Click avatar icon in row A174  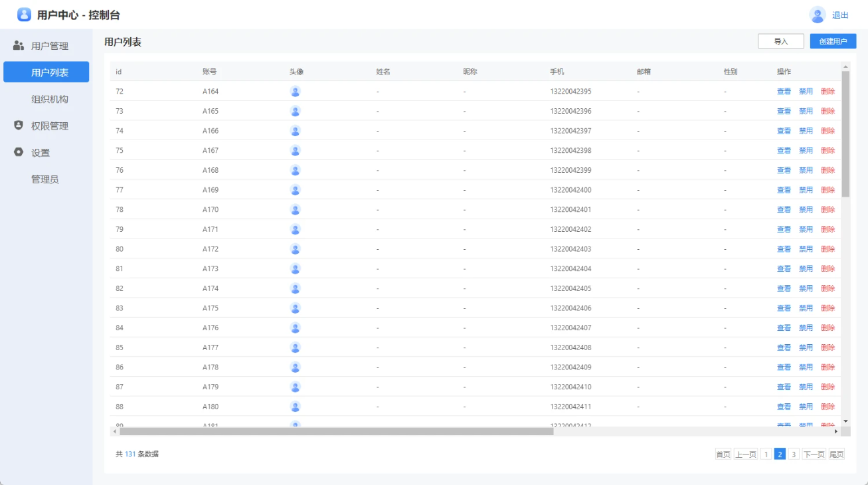pyautogui.click(x=296, y=288)
